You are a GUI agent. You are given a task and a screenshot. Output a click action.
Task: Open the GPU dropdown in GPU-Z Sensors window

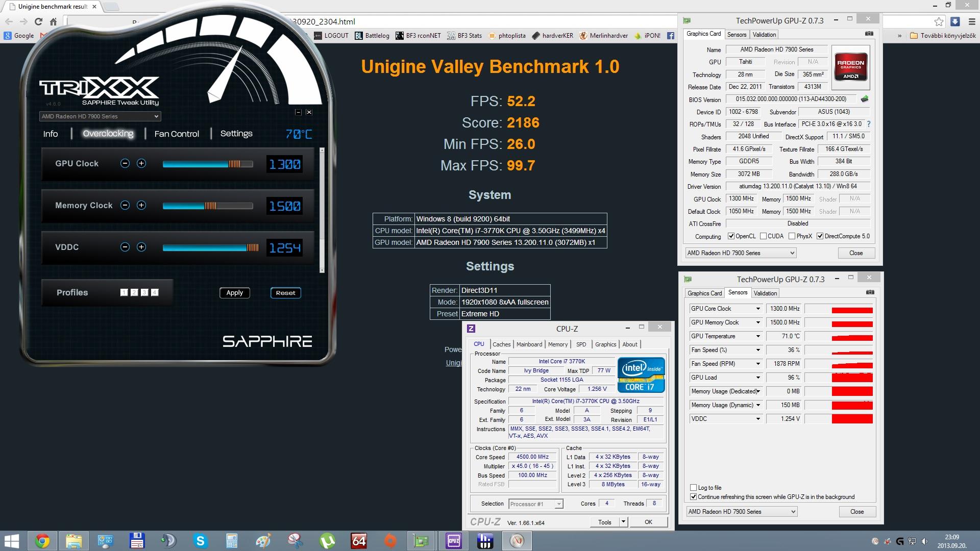tap(741, 512)
